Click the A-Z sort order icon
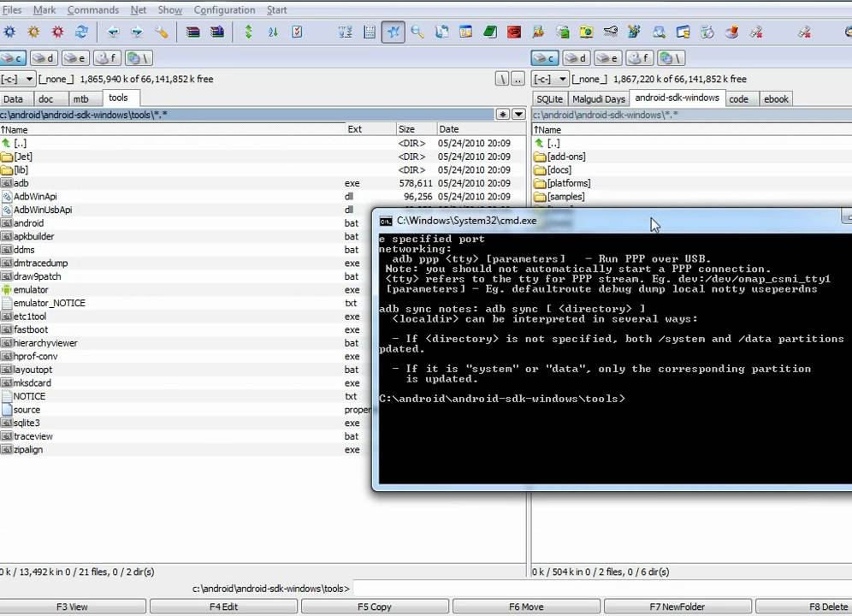852x616 pixels. (x=273, y=32)
